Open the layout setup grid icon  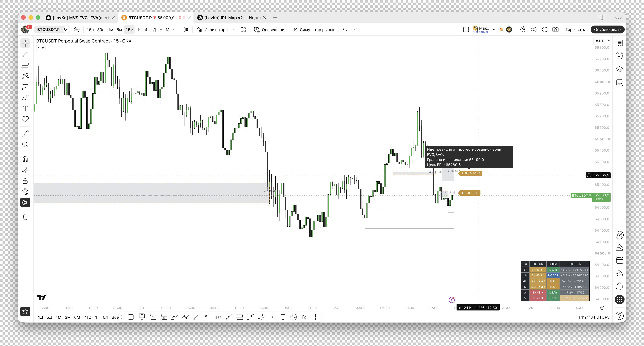point(243,29)
